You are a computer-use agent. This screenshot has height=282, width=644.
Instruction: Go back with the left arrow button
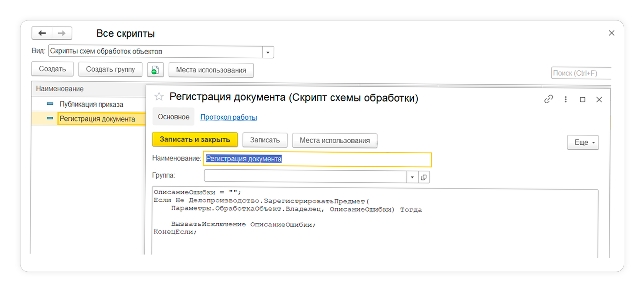42,33
